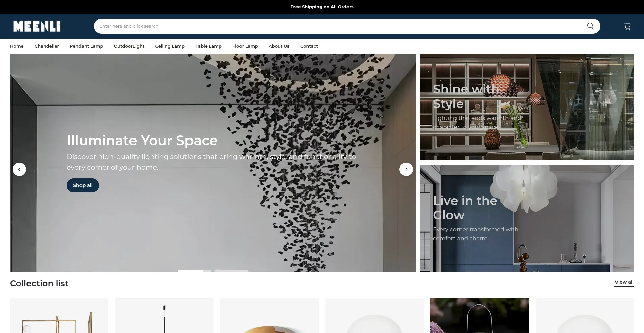Click the MEENLI logo
Image resolution: width=644 pixels, height=333 pixels.
pyautogui.click(x=37, y=26)
